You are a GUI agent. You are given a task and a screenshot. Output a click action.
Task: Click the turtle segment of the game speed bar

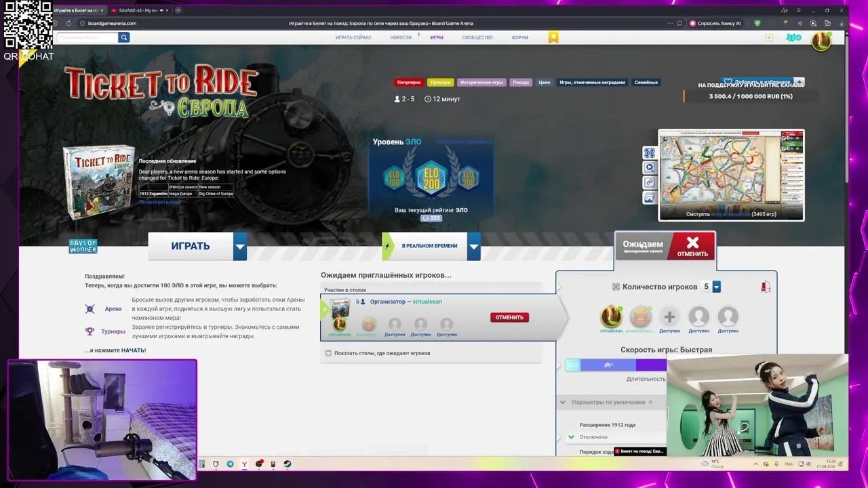pos(608,365)
